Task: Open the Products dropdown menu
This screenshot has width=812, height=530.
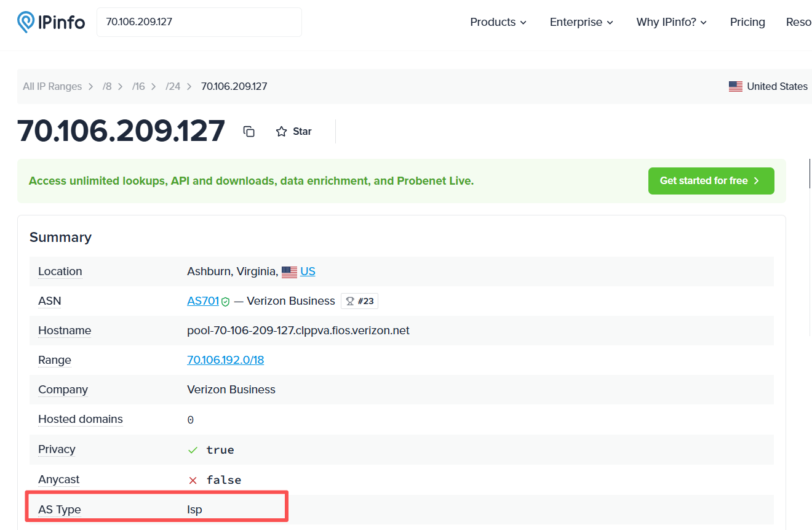Action: coord(498,22)
